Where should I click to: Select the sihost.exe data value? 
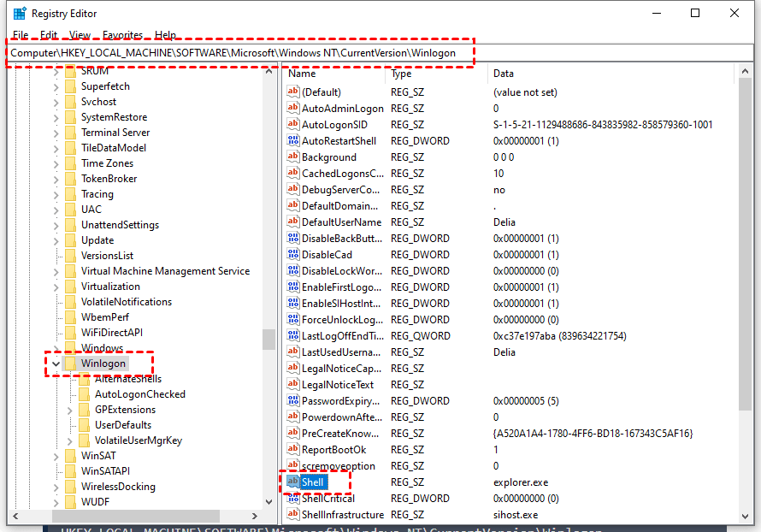coord(516,515)
